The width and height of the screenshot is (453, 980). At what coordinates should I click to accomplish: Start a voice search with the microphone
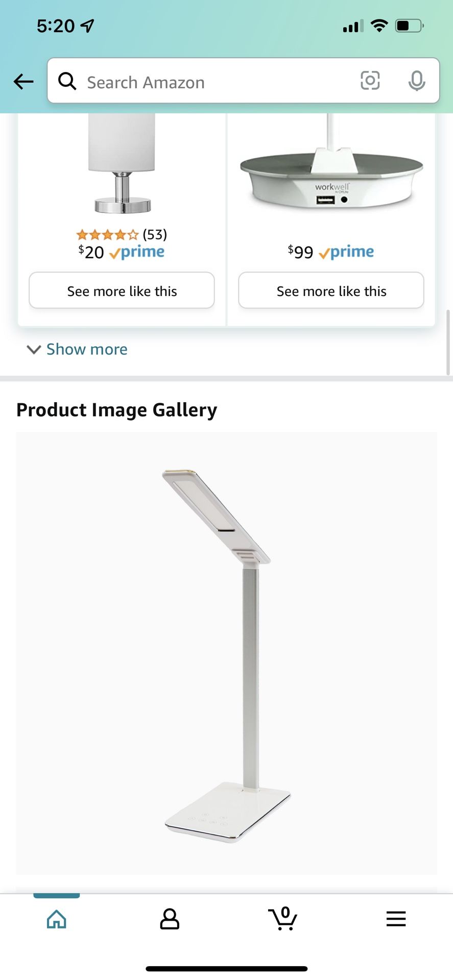[417, 81]
